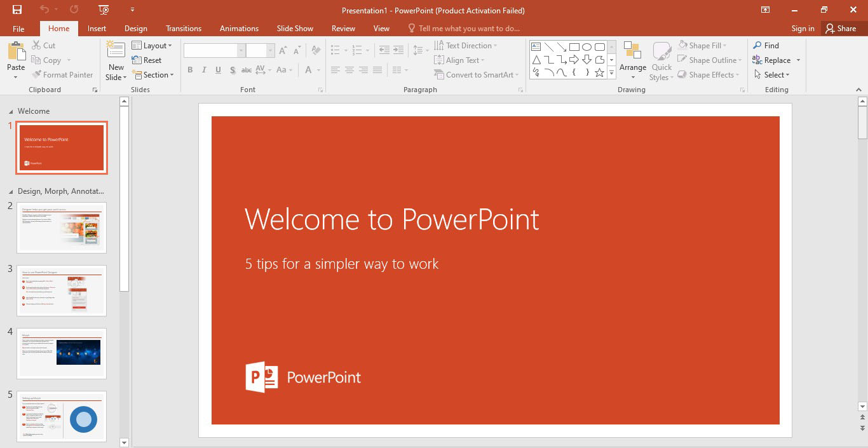This screenshot has width=868, height=448.
Task: Click the Copy button
Action: point(47,60)
